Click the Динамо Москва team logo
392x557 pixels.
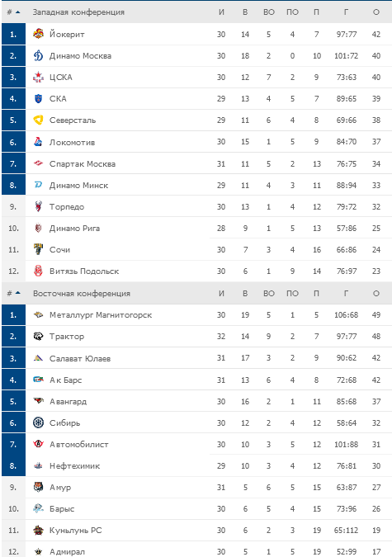coord(39,55)
